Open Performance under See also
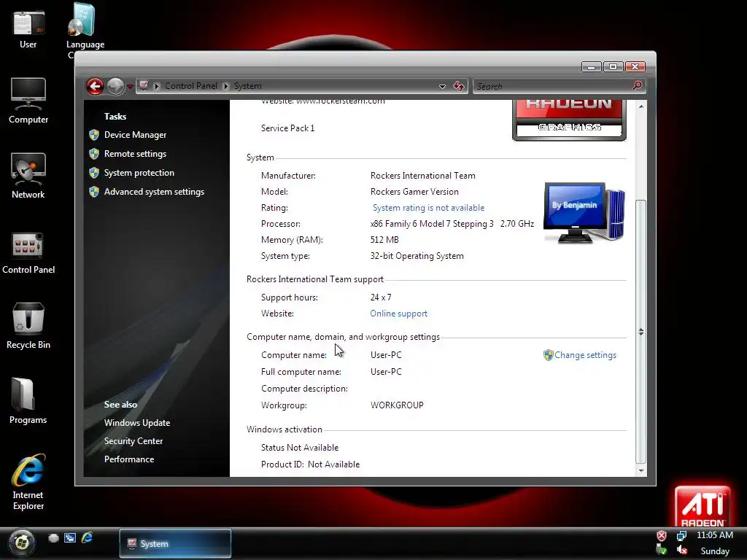The image size is (747, 560). pyautogui.click(x=129, y=459)
